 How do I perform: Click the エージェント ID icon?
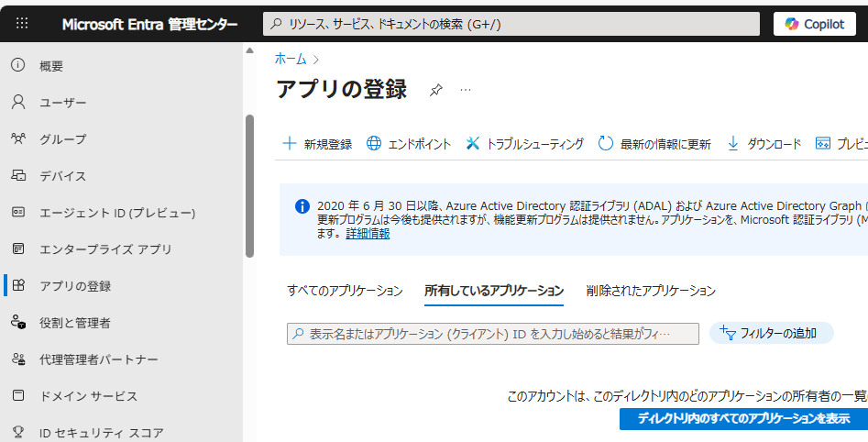pos(18,212)
